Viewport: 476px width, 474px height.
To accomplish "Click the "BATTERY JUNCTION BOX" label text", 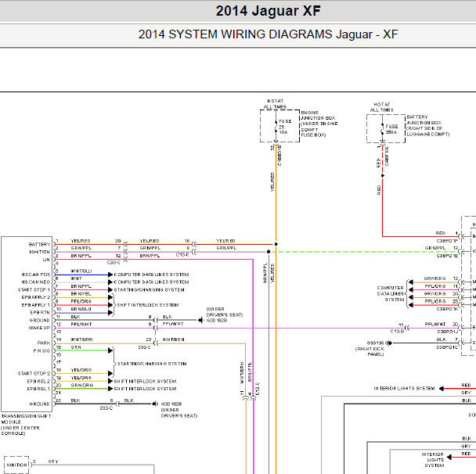I will [424, 120].
